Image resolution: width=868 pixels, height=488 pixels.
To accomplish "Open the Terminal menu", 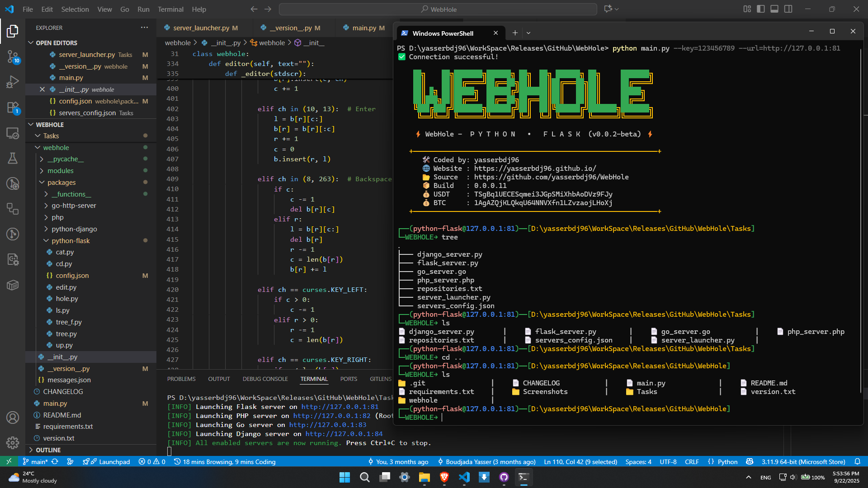I will [170, 9].
